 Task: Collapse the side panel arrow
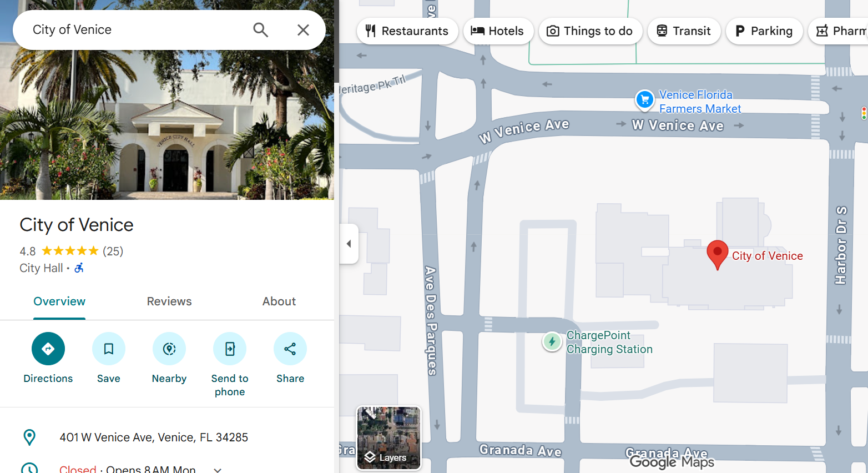coord(349,244)
